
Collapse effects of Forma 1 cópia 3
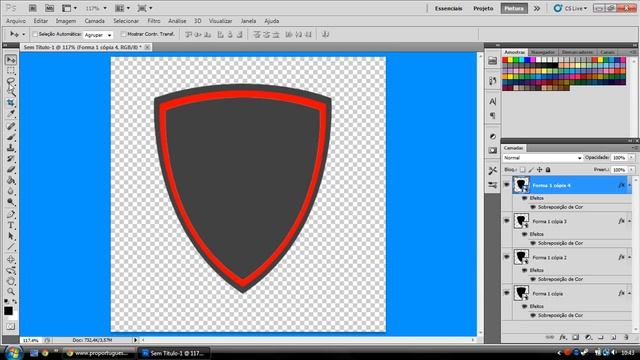click(629, 221)
